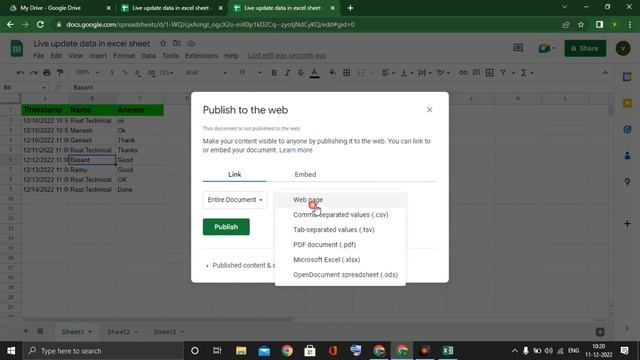Screen dimensions: 640x360
Task: Open the Extensions menu
Action: pyautogui.click(x=201, y=56)
